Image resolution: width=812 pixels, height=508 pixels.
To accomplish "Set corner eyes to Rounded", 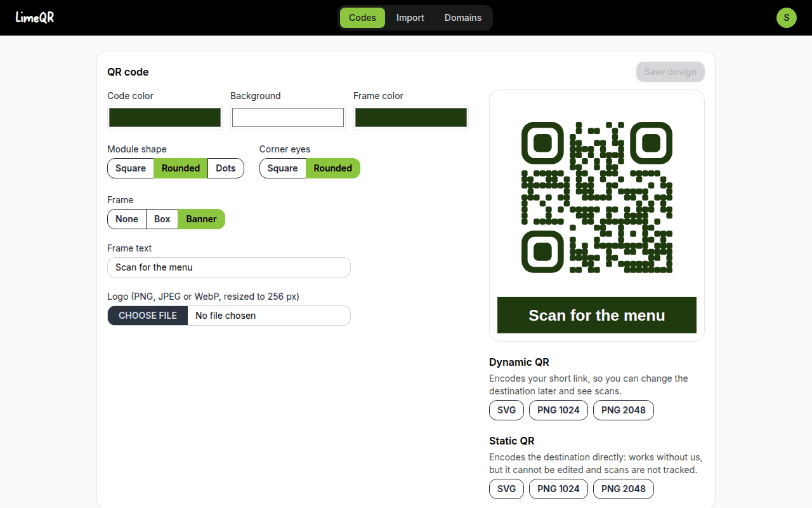I will (x=333, y=168).
